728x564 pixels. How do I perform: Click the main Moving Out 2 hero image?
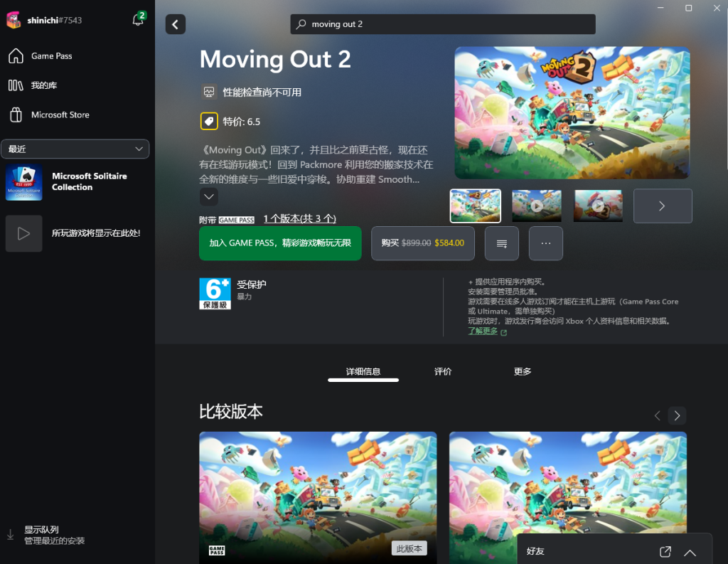(x=572, y=112)
